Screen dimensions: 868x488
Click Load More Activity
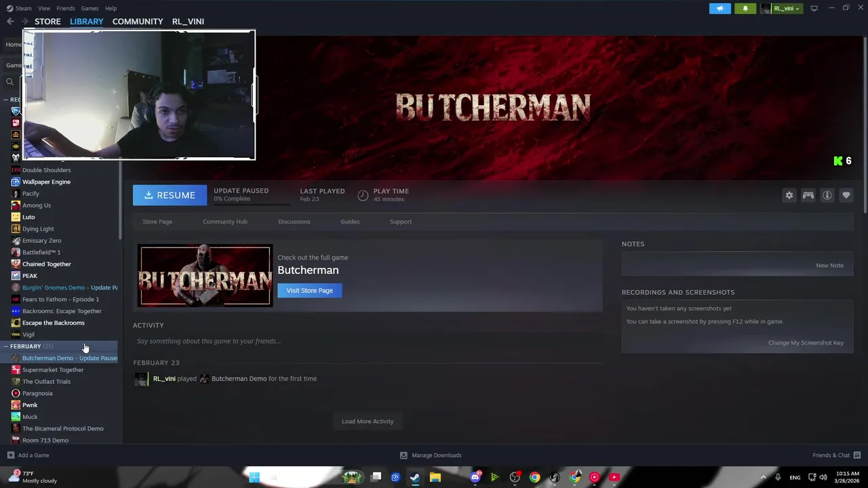pos(368,422)
